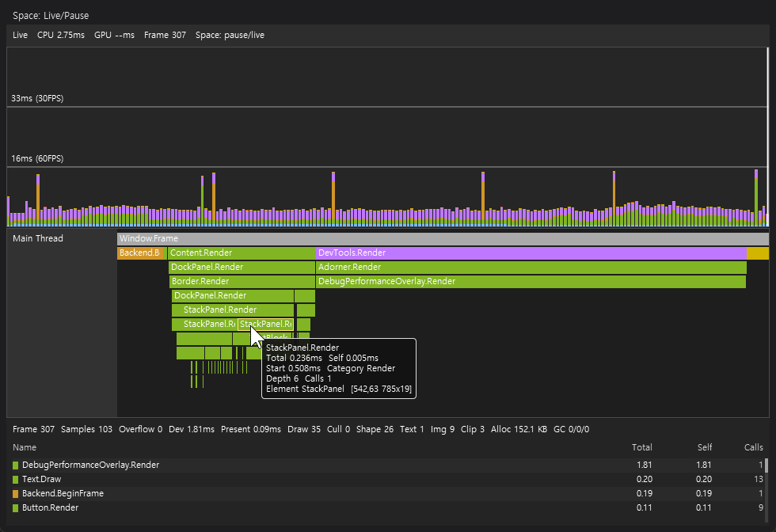Sort the table by Name column header

tap(25, 447)
